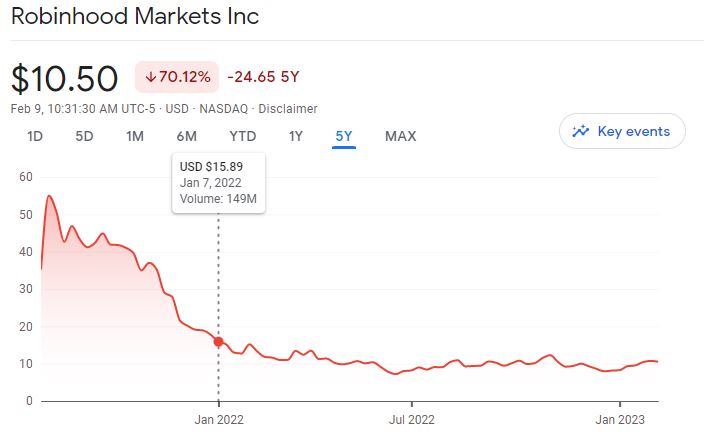The height and width of the screenshot is (446, 704).
Task: Click the Jan 2022 axis label
Action: pos(218,419)
